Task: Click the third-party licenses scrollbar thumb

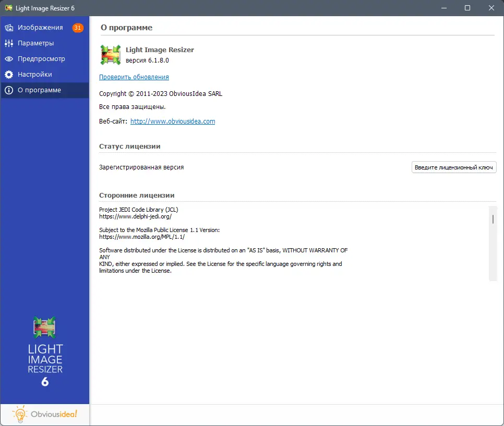Action: 493,220
